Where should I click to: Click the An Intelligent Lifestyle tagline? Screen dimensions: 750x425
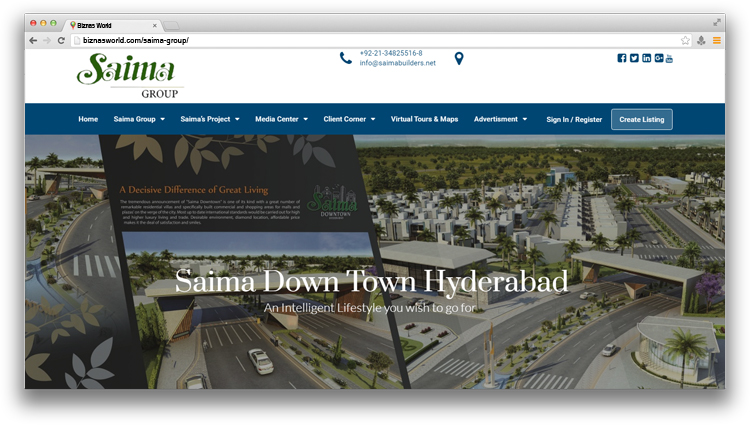click(370, 307)
